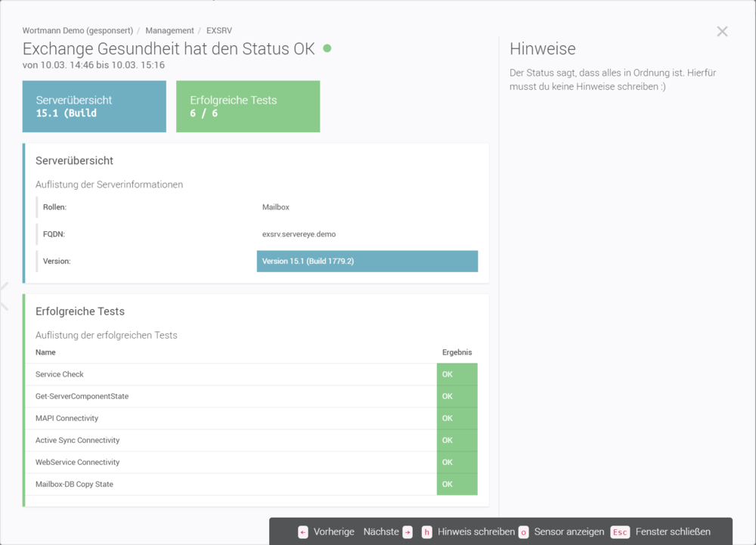Viewport: 756px width, 545px height.
Task: Click Sensor anzeigen in the shortcut bar
Action: (569, 532)
